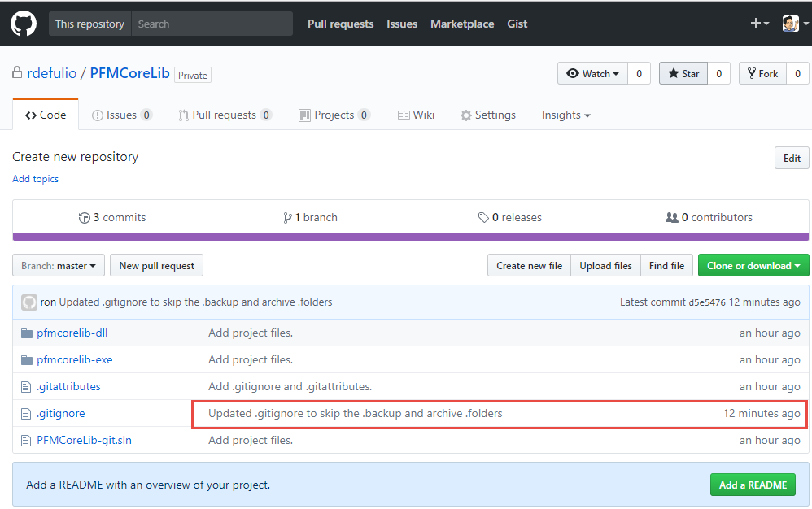Watch this repository
Viewport: 812px width, 509px height.
[x=592, y=73]
